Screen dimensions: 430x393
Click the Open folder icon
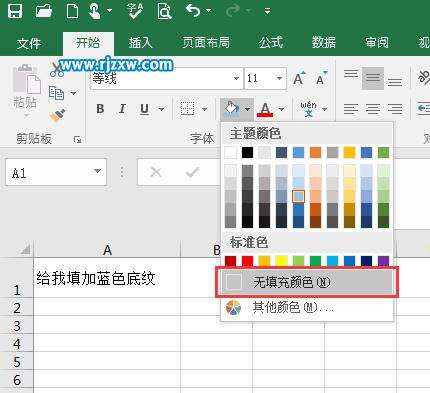pos(44,10)
